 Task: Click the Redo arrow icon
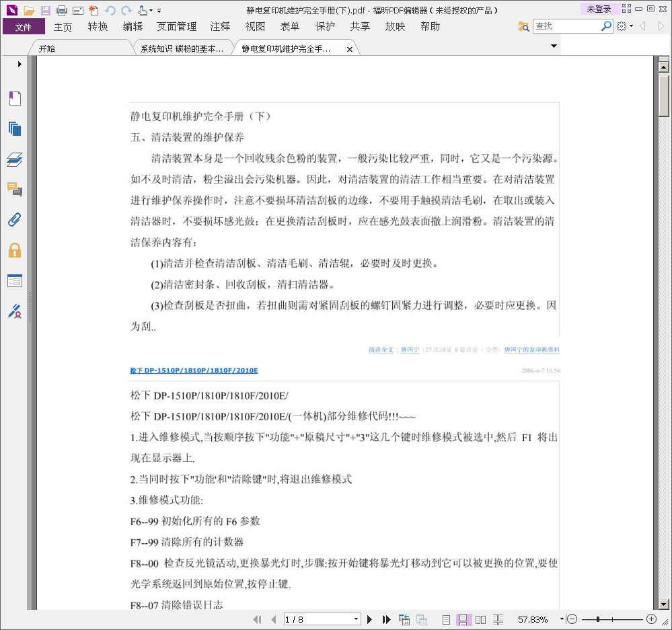(x=126, y=11)
